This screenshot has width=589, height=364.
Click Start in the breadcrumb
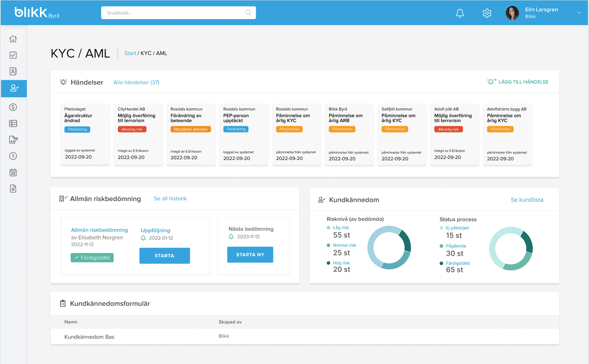(130, 53)
